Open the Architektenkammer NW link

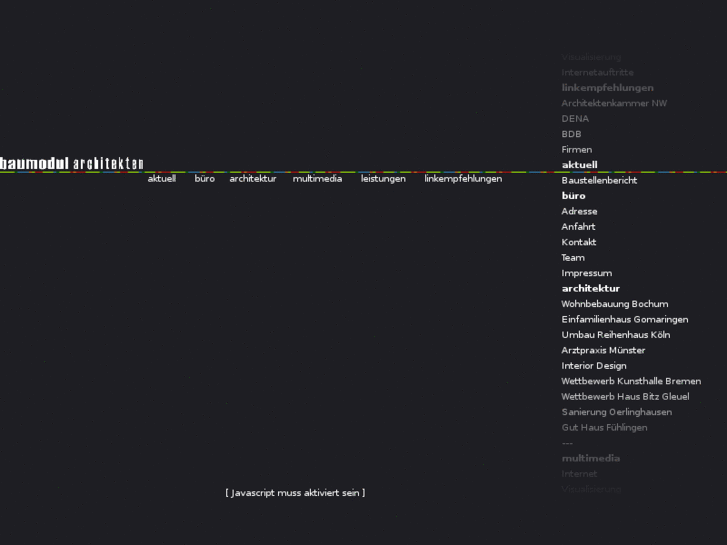(x=614, y=103)
